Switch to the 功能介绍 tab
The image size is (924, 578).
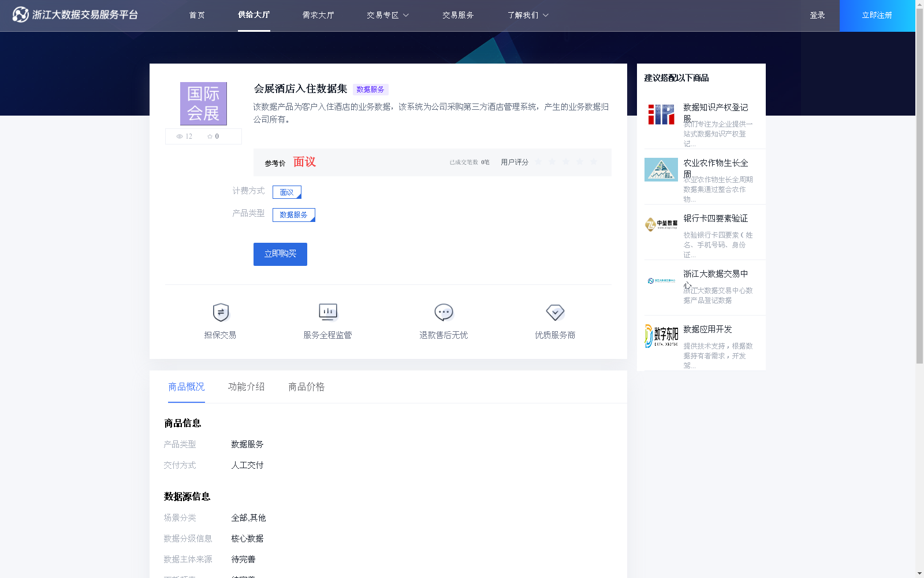tap(247, 387)
